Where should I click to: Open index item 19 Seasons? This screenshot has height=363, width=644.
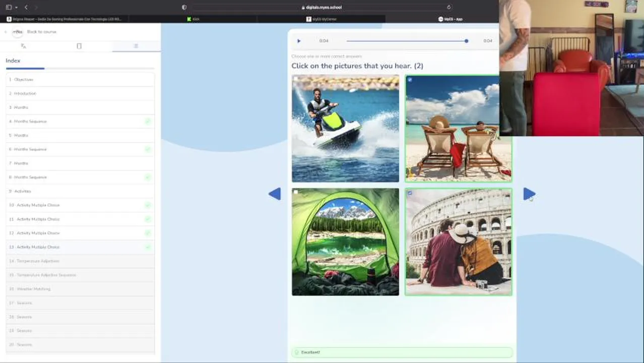click(x=80, y=331)
